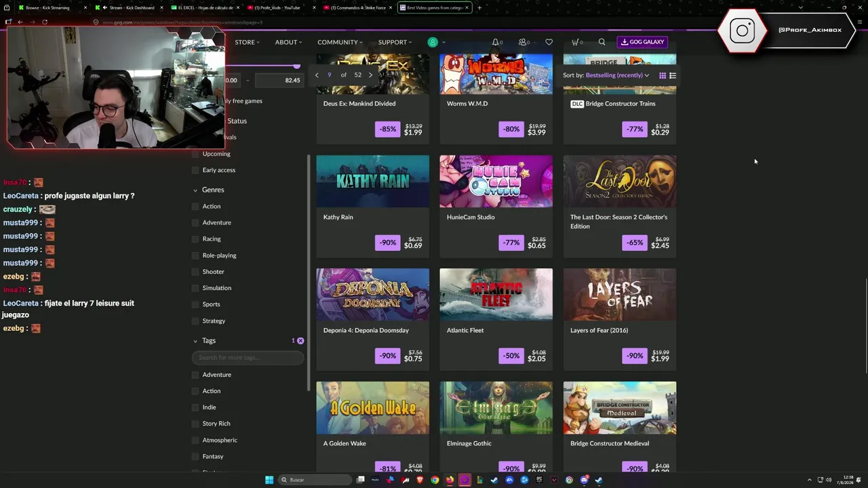Image resolution: width=868 pixels, height=488 pixels.
Task: Open Google Chrome from the taskbar
Action: point(435,480)
